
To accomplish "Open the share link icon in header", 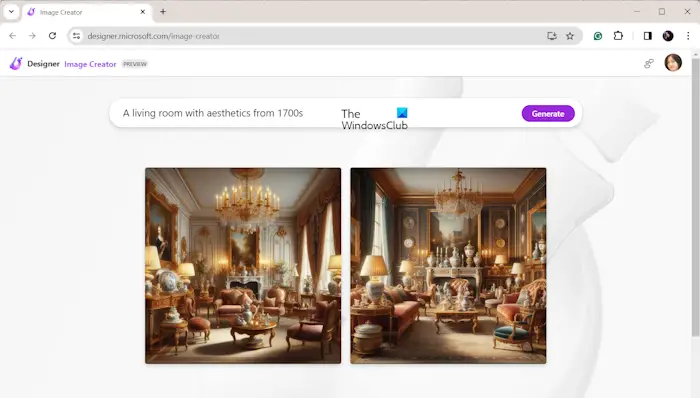I will (x=649, y=63).
